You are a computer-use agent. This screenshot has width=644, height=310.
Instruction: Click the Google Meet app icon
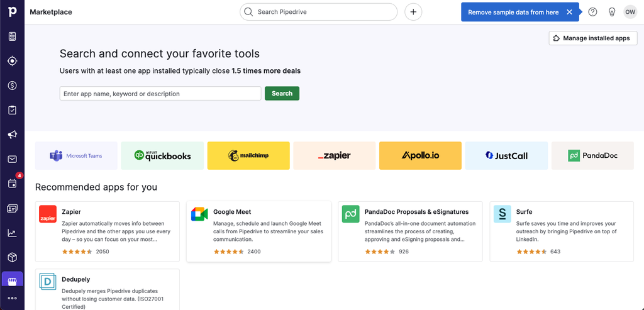[199, 214]
